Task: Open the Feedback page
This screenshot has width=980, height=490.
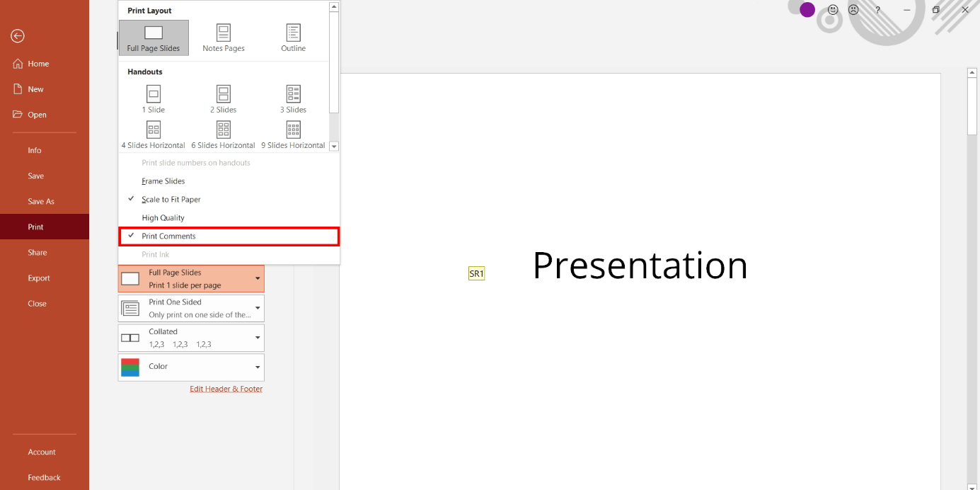Action: point(45,477)
